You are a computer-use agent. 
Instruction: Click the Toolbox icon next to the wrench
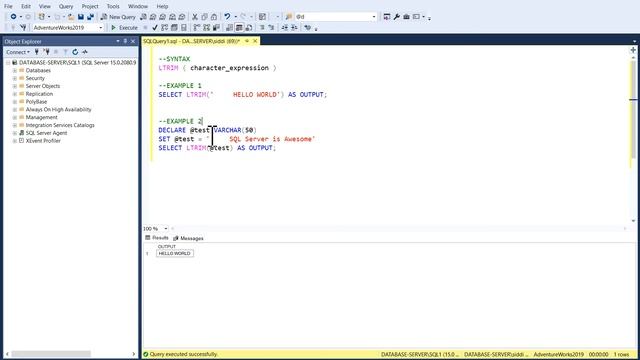406,17
